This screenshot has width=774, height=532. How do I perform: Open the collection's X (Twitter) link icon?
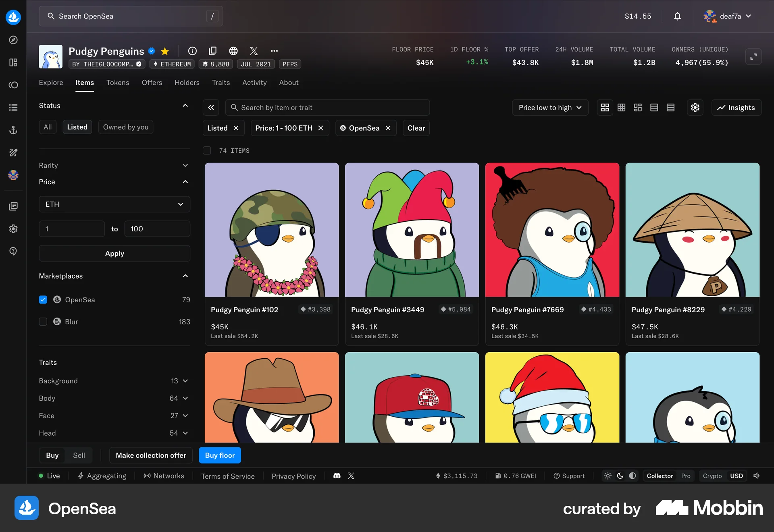254,51
